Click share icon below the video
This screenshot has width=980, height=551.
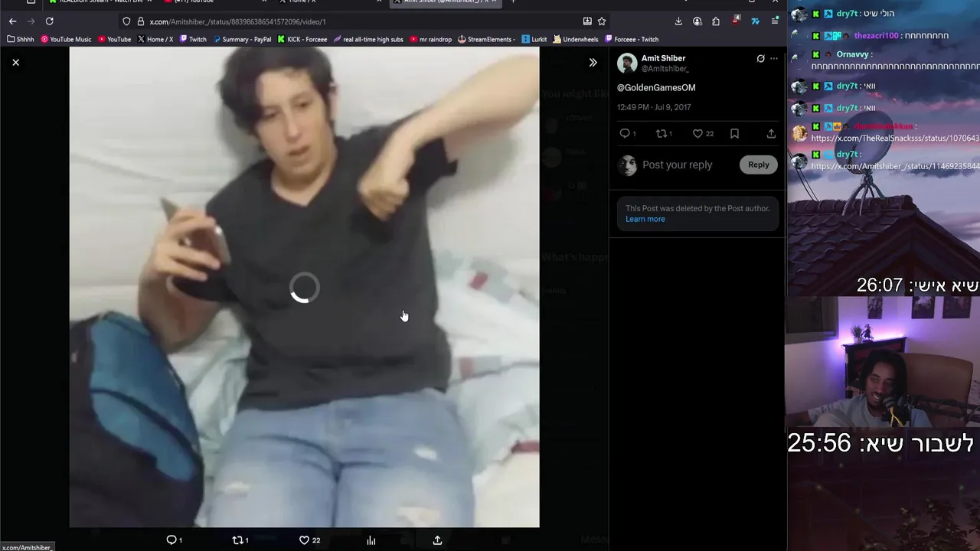pos(437,540)
